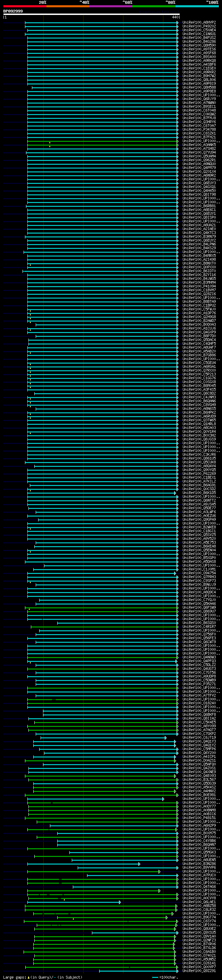The width and height of the screenshot is (222, 980).
Task: Select the UniRef100_B4G286 label
Action: [x=199, y=41]
